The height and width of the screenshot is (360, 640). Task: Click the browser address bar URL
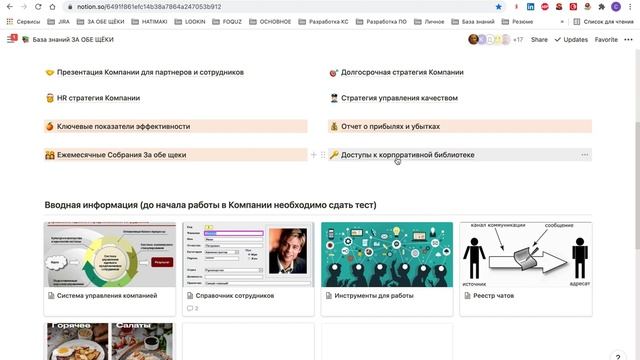pos(149,7)
